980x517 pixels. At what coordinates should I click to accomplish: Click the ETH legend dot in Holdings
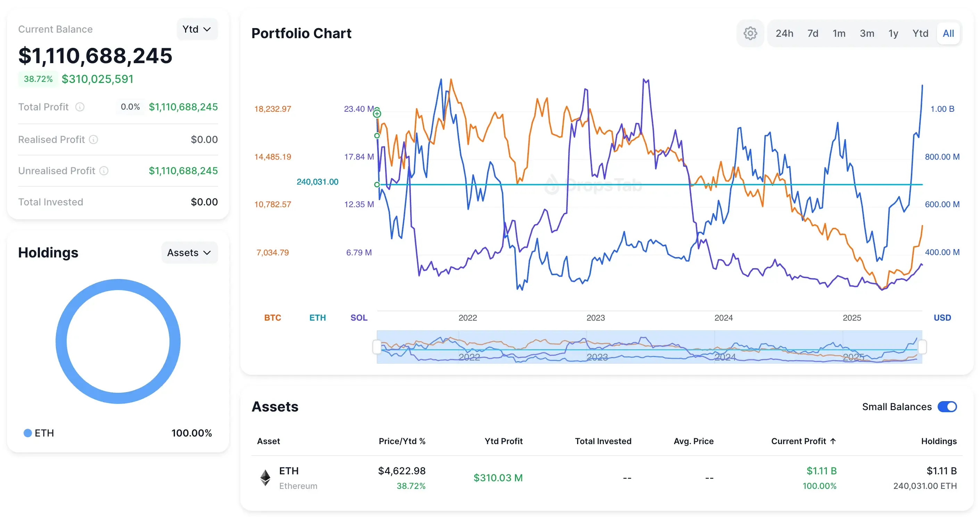pyautogui.click(x=27, y=433)
